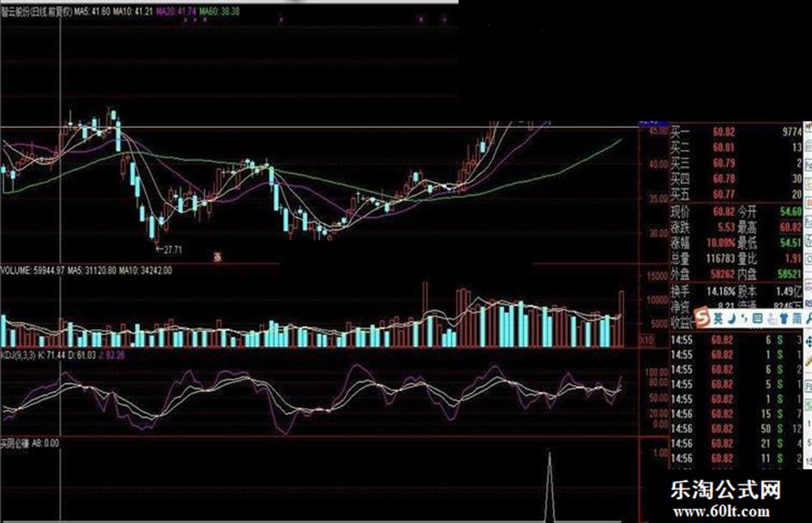Click the MA5: 31120.80 volume average label
This screenshot has width=812, height=523.
coord(92,271)
